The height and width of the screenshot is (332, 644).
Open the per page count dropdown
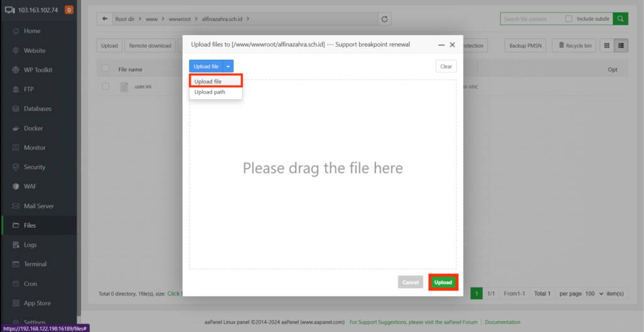593,294
